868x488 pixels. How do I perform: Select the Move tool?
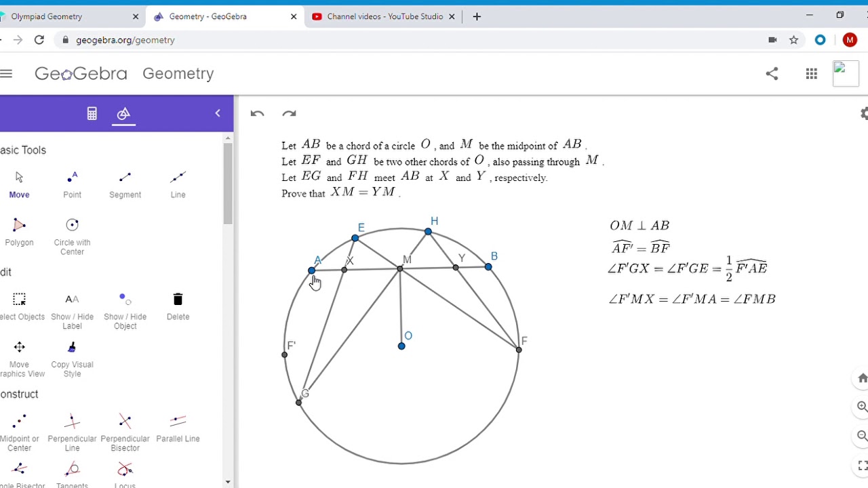pos(19,184)
